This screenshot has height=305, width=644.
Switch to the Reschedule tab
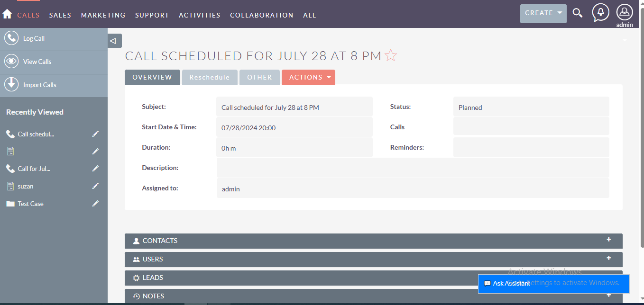point(210,77)
